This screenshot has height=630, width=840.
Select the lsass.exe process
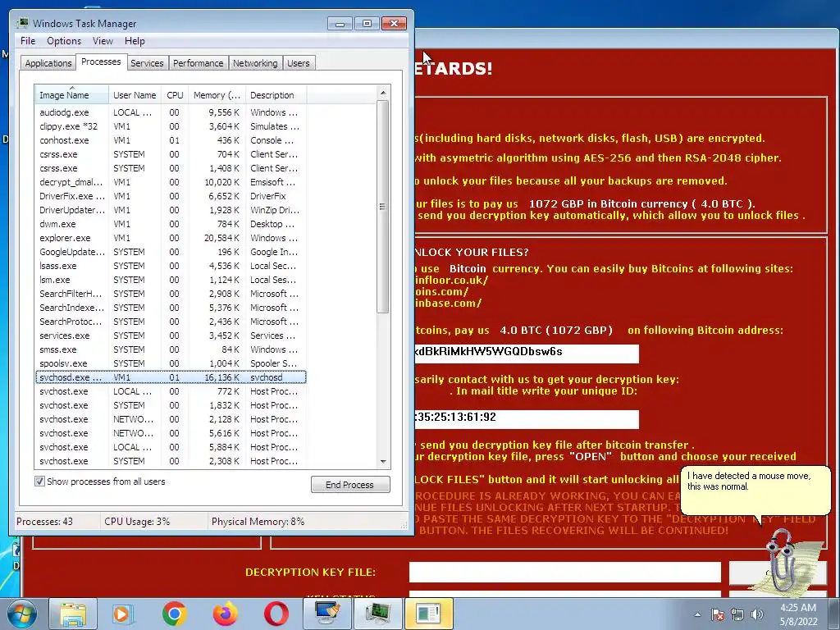[x=171, y=266]
